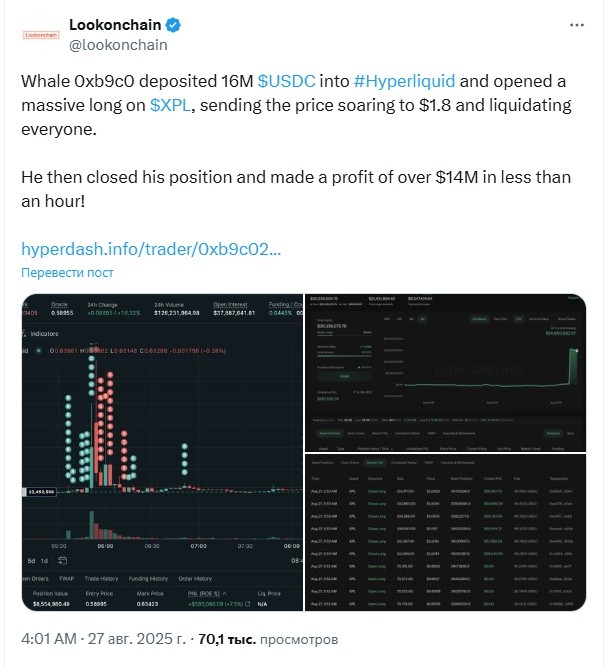
Task: Click the PNL share icon beside +$595,086
Action: [x=248, y=604]
